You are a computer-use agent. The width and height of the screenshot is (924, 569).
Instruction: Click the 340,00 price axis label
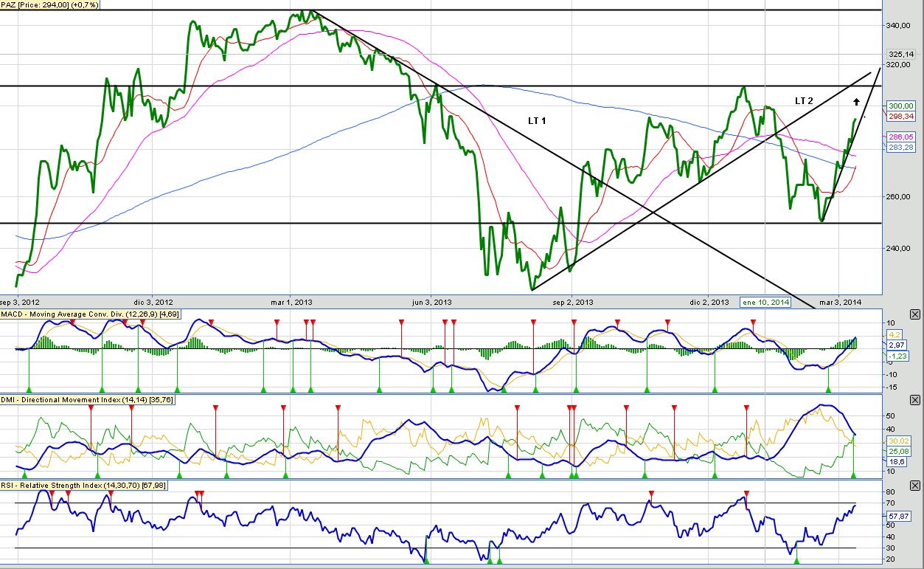[900, 25]
